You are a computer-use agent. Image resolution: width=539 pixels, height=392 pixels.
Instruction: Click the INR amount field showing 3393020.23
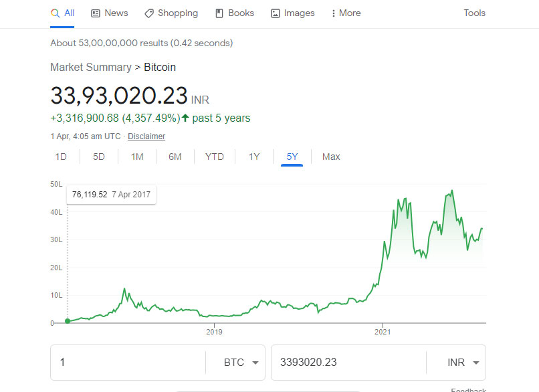click(348, 363)
